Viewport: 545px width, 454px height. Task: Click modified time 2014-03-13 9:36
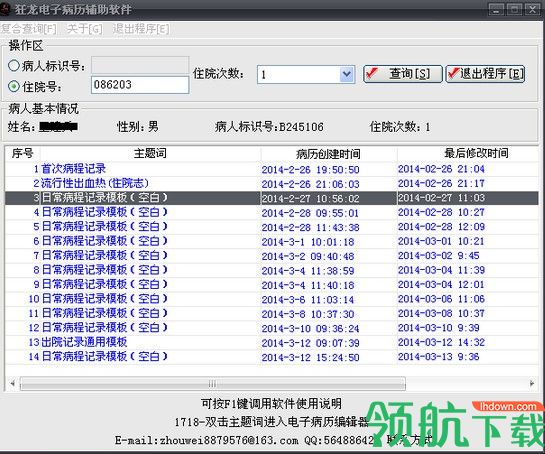(x=439, y=356)
